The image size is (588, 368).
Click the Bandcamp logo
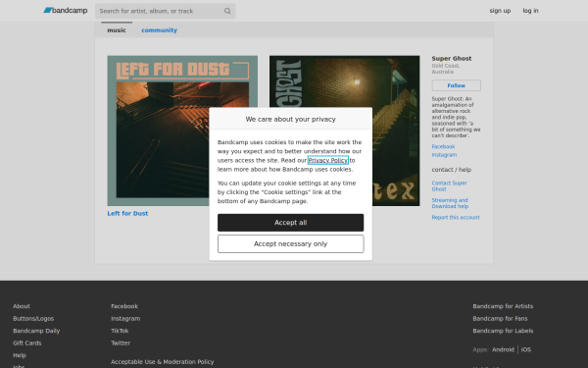tap(66, 11)
